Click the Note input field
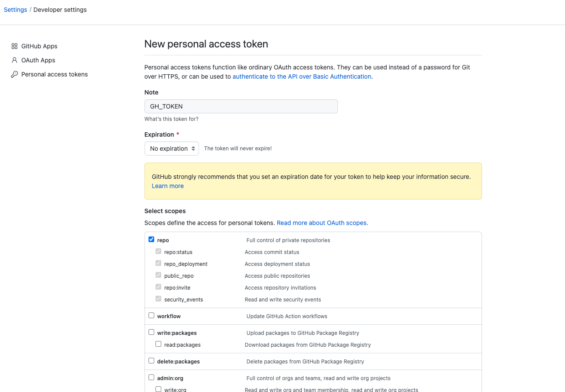This screenshot has width=565, height=392. point(241,106)
